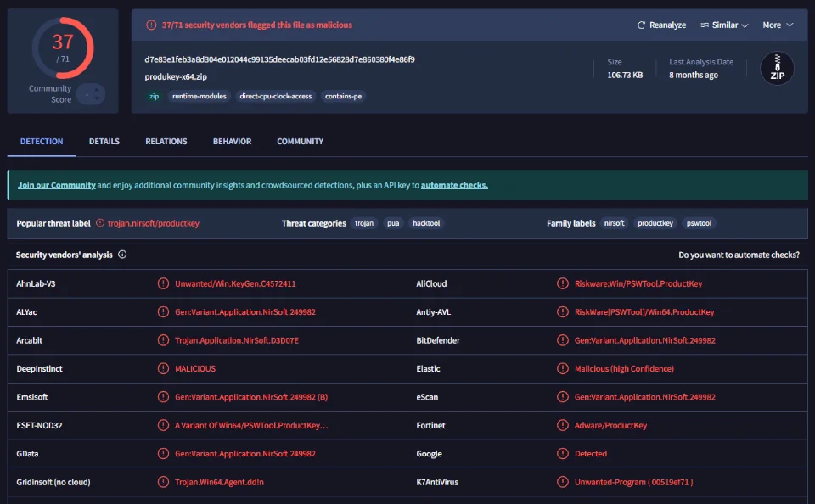Click the file name produkey-x64.zip
815x504 pixels.
tap(176, 76)
